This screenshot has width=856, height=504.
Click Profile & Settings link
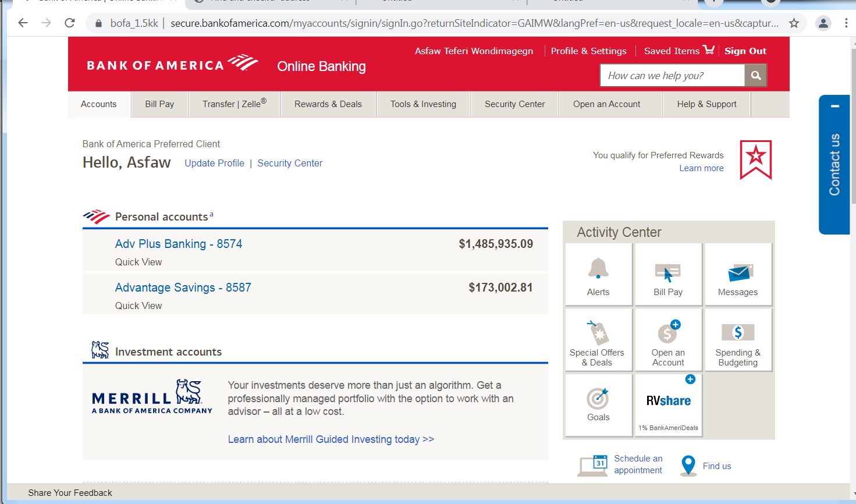(589, 51)
